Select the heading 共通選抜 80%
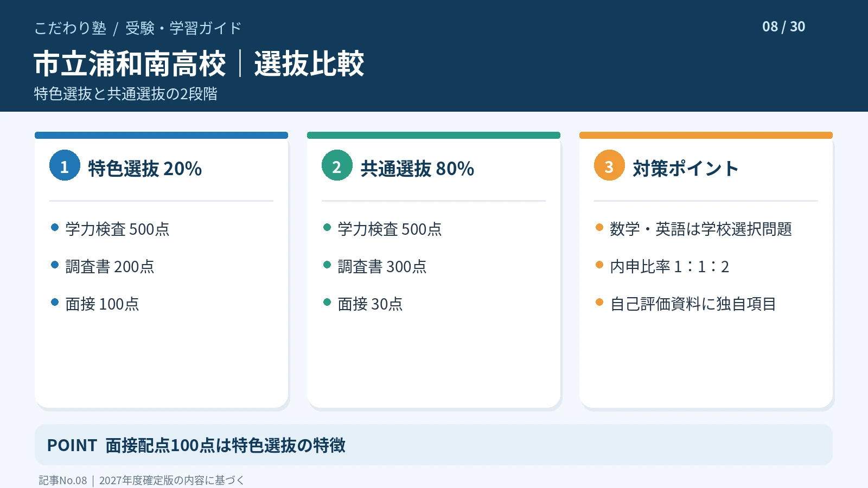868x488 pixels. (417, 169)
